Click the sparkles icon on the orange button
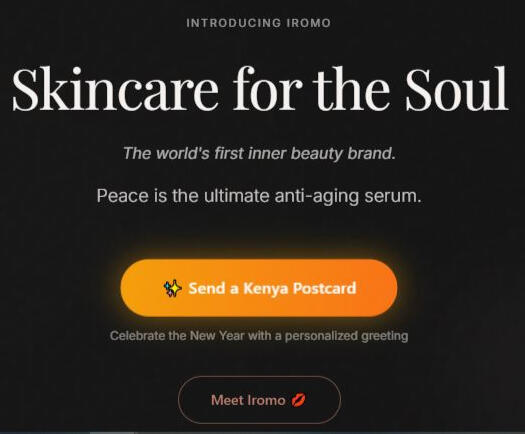The width and height of the screenshot is (525, 434). 172,288
